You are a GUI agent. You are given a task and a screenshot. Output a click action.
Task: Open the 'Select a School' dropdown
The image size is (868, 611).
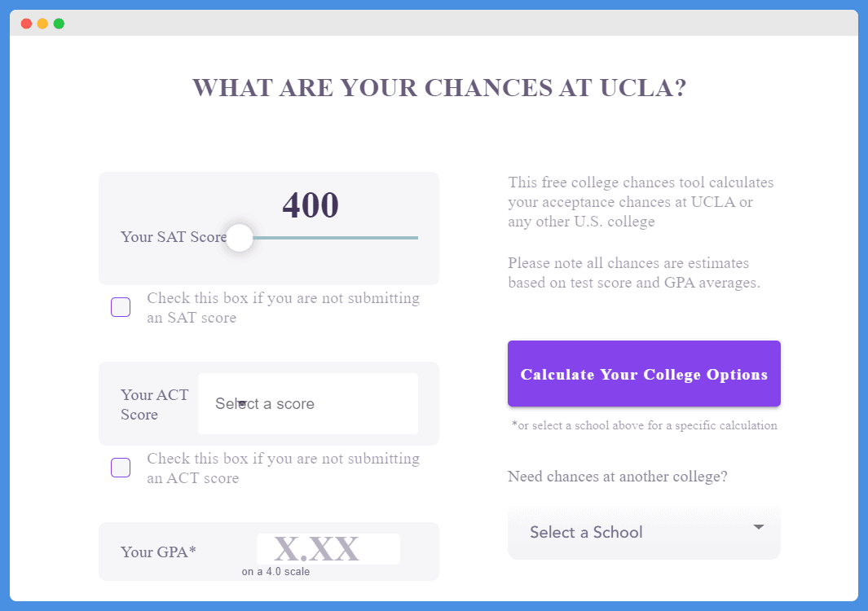pyautogui.click(x=644, y=533)
